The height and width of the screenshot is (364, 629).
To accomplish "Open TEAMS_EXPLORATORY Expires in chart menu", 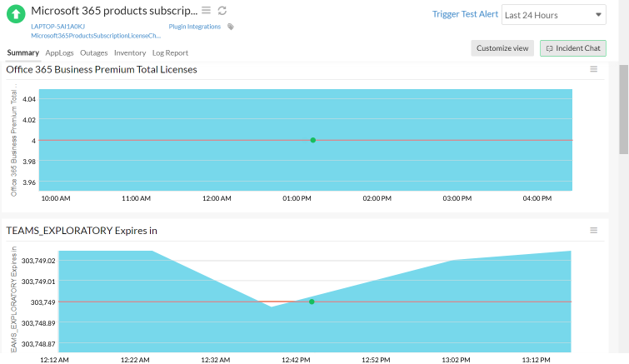I will 594,231.
